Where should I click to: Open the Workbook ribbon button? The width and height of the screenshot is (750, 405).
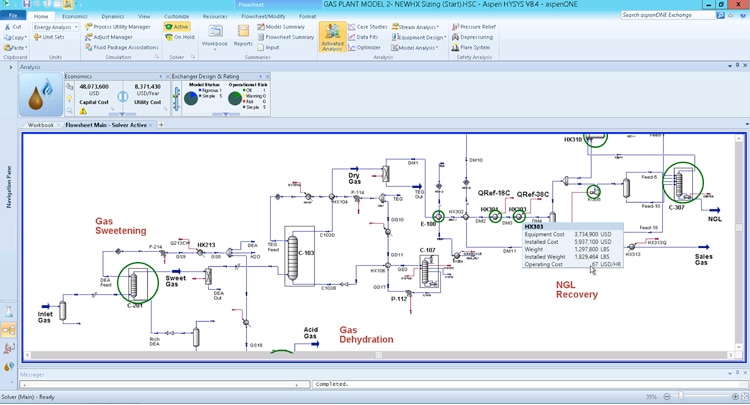coord(215,35)
